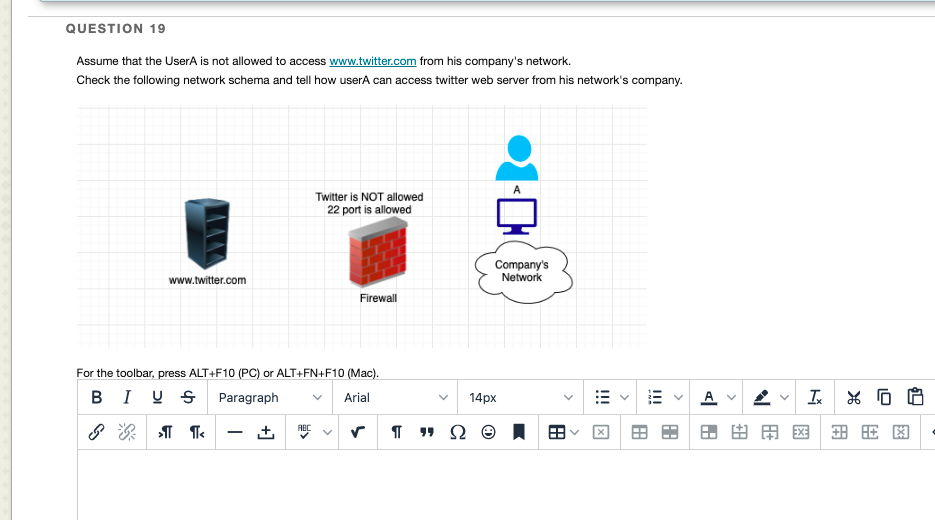935x520 pixels.
Task: Open the www.twitter.com hyperlink
Action: 373,61
